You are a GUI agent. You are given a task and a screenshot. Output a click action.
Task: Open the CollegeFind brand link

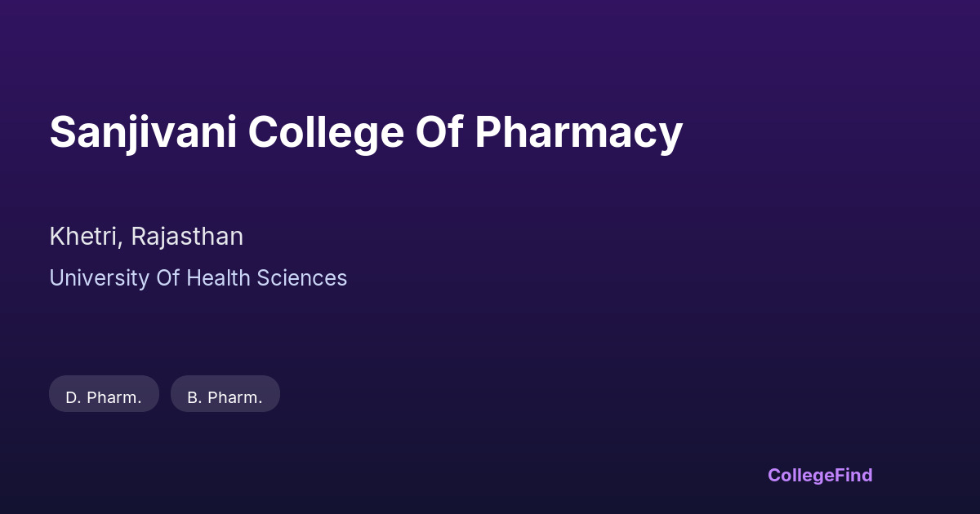(820, 475)
